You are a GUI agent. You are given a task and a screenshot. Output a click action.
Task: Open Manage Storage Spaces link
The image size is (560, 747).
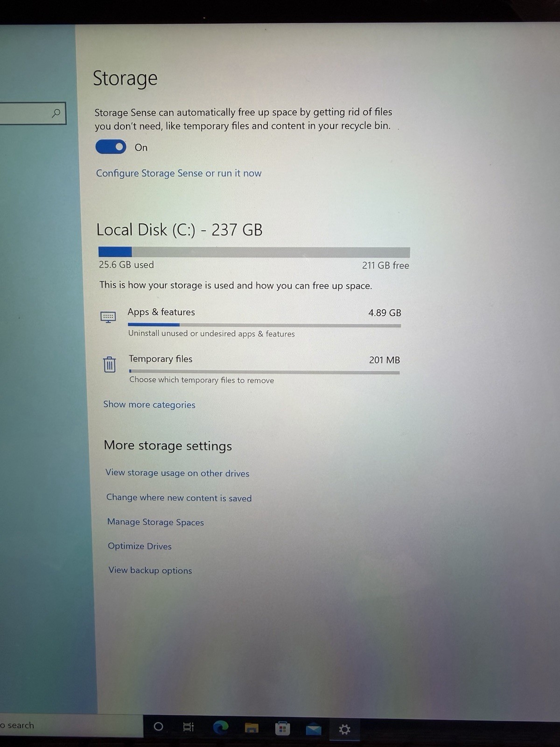[155, 522]
